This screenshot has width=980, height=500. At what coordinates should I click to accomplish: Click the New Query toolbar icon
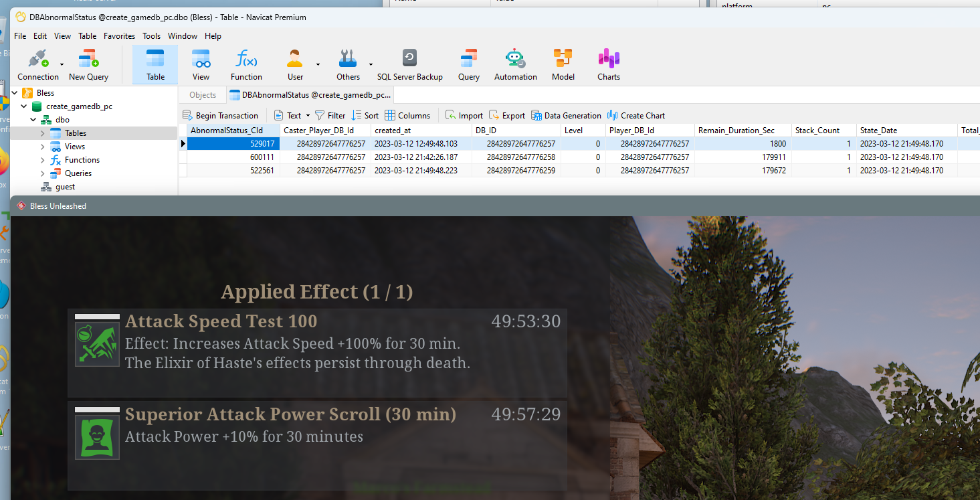point(88,65)
